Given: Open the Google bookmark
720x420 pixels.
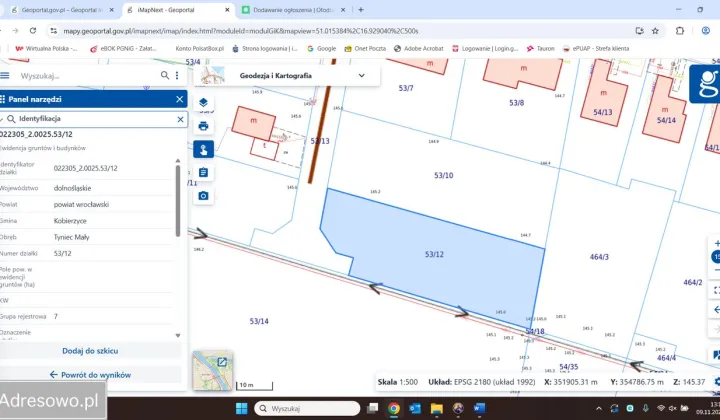Looking at the screenshot, I should coord(321,47).
